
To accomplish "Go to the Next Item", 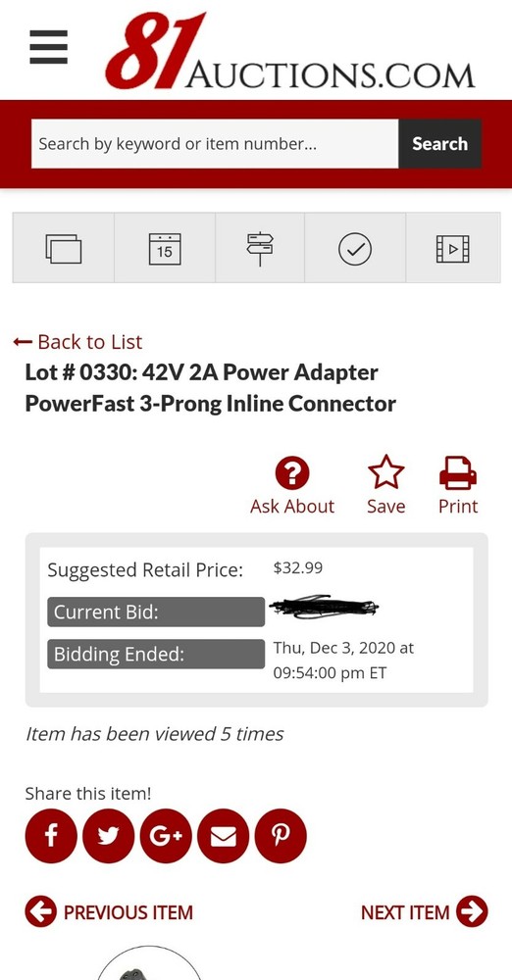I will [425, 911].
